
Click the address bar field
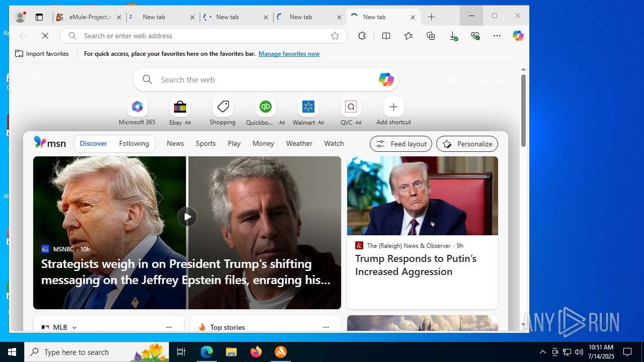point(203,36)
